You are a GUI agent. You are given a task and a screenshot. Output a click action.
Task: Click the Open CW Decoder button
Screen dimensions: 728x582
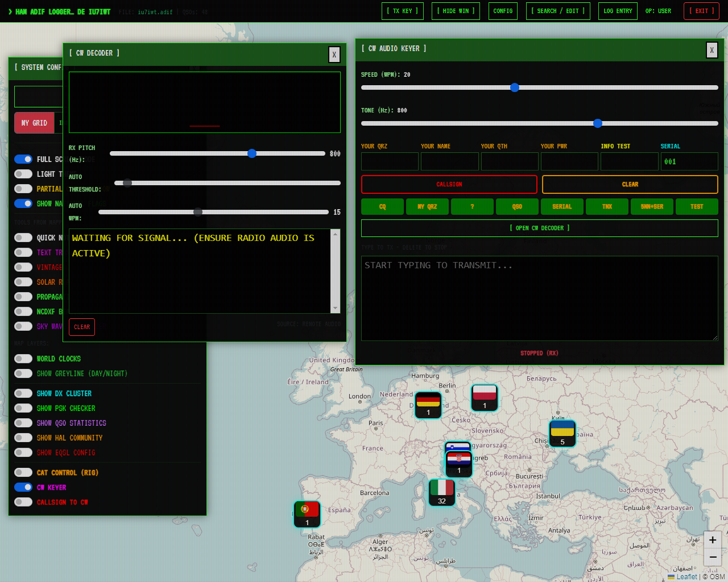pyautogui.click(x=539, y=228)
